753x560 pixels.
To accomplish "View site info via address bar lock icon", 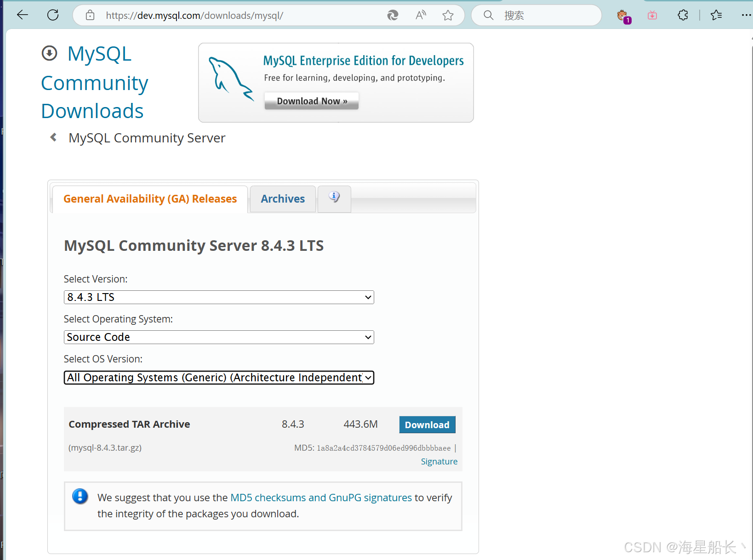I will (x=90, y=15).
